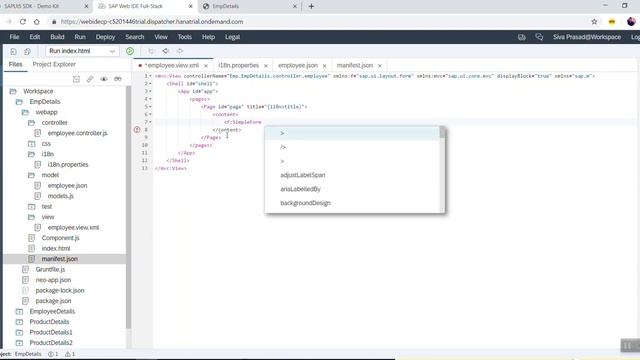Collapse the controller folder
Image resolution: width=640 pixels, height=360 pixels.
(31, 122)
